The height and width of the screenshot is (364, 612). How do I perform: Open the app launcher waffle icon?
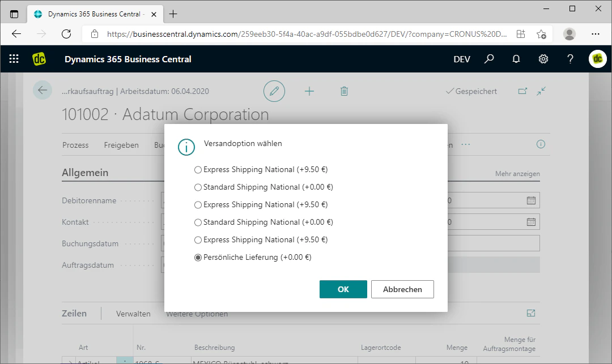14,59
